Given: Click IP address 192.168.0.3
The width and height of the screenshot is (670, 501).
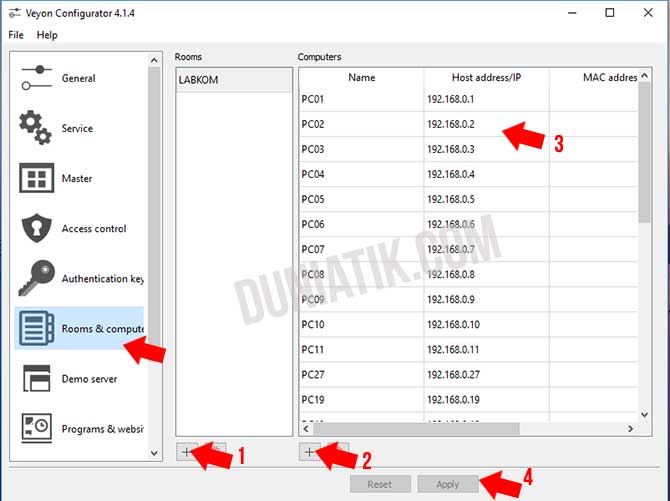Looking at the screenshot, I should [451, 149].
